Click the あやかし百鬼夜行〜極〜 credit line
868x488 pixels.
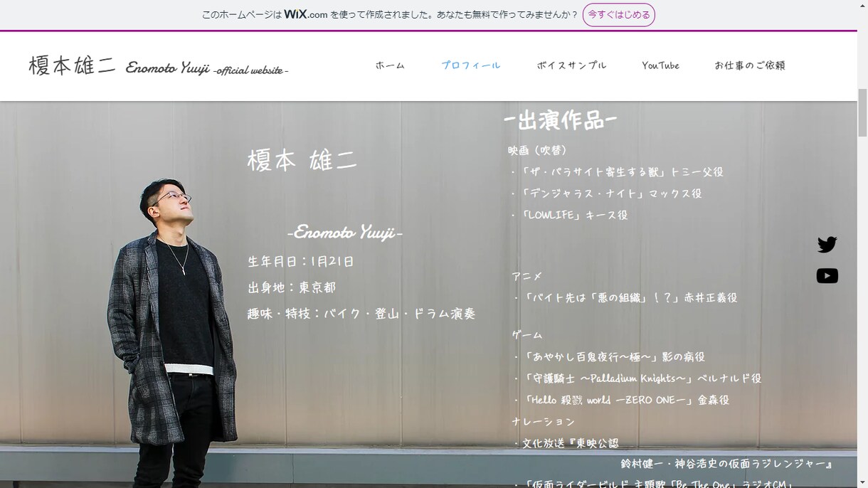(x=609, y=357)
